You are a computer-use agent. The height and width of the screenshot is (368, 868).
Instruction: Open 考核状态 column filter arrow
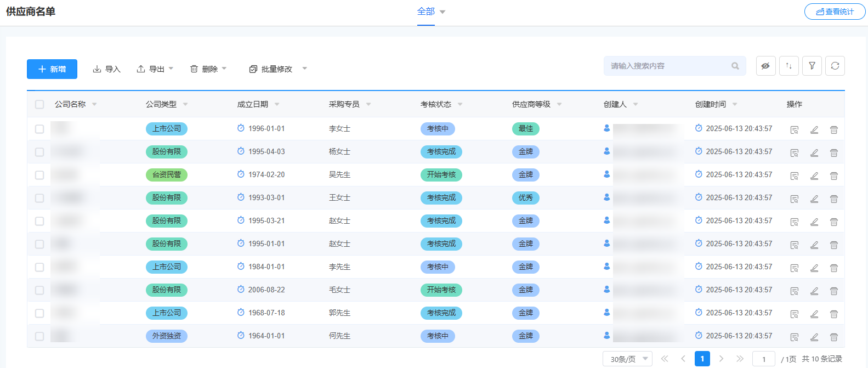(460, 104)
